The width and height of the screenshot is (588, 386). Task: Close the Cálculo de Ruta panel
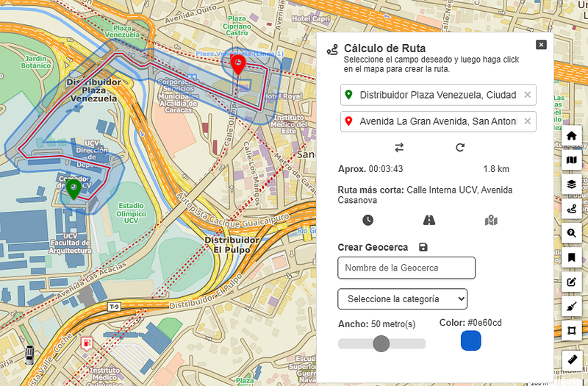541,45
